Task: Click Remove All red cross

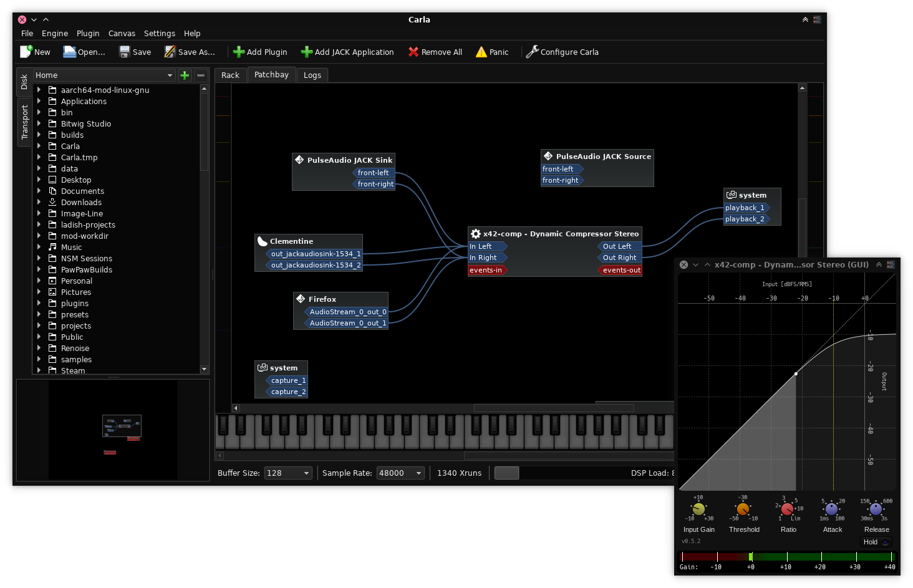Action: [413, 52]
